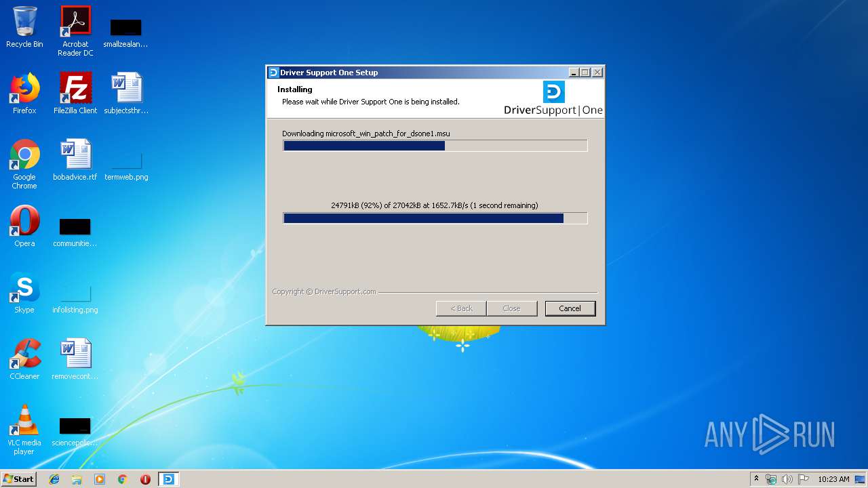The height and width of the screenshot is (488, 868).
Task: Click the overall 92% progress bar
Action: pyautogui.click(x=435, y=218)
